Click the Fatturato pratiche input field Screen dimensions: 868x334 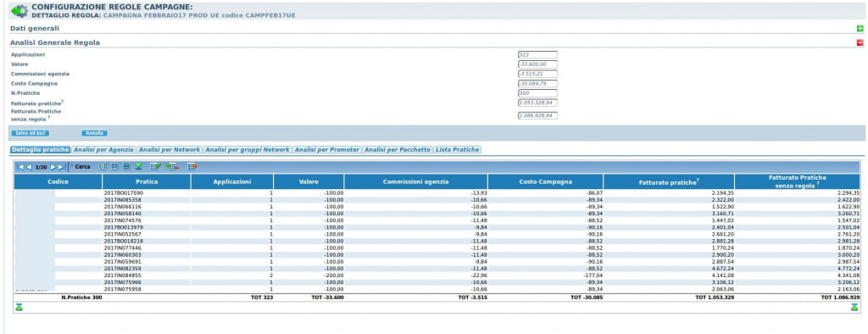537,103
